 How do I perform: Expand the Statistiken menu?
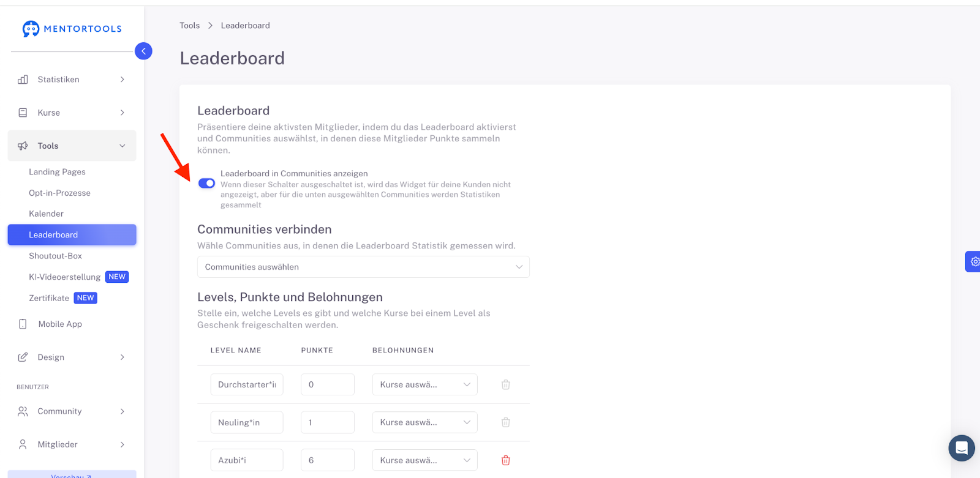(72, 80)
